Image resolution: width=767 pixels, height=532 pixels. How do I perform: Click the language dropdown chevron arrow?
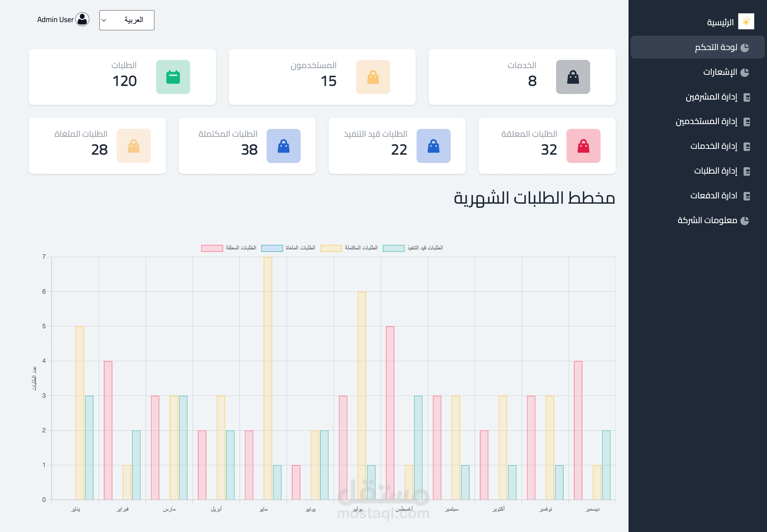coord(104,20)
